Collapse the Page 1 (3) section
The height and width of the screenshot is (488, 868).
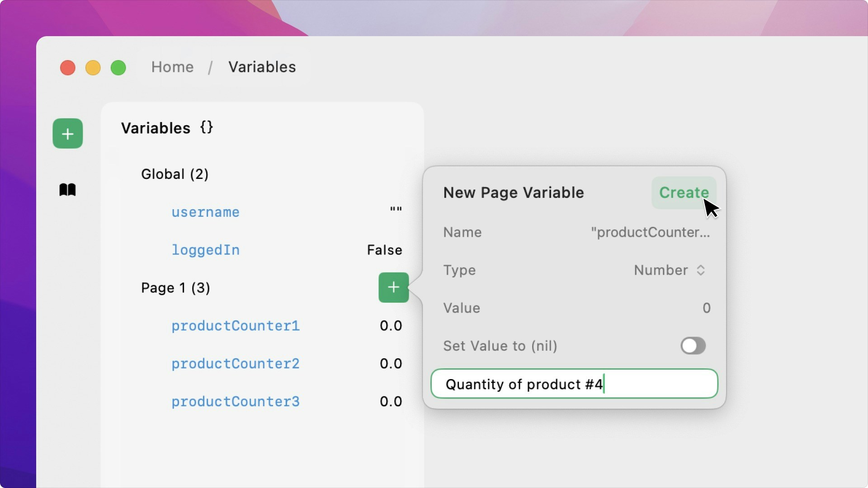[175, 288]
